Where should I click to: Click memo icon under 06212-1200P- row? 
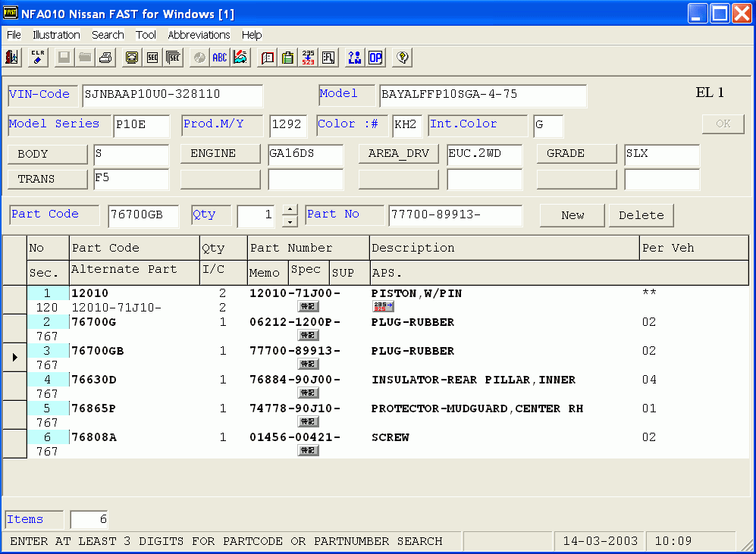pos(308,335)
